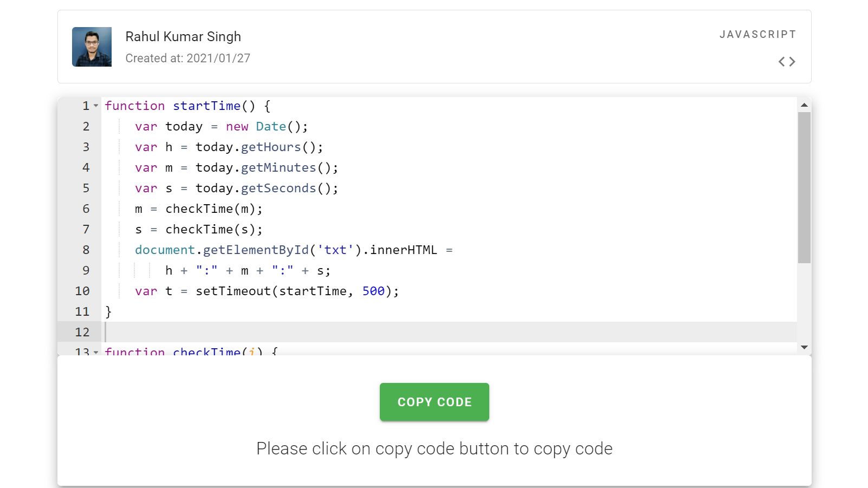Click line number 10 in the gutter
This screenshot has height=488, width=868.
[x=82, y=291]
